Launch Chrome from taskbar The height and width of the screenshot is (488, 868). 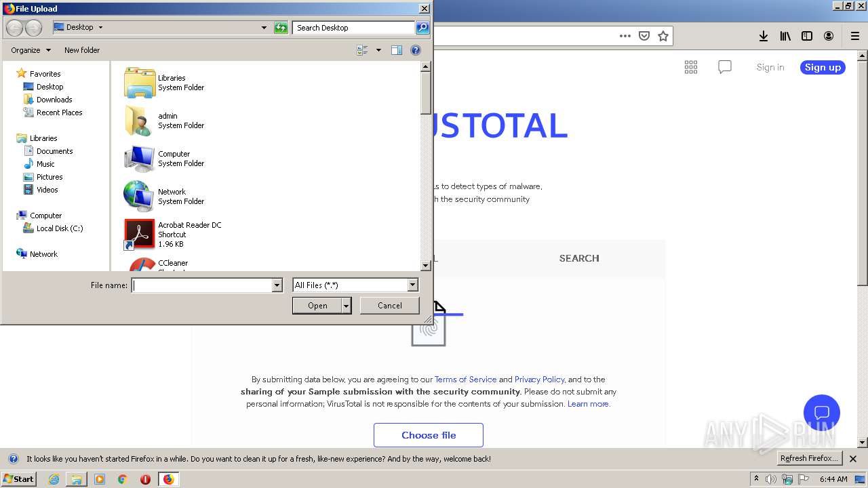coord(123,479)
